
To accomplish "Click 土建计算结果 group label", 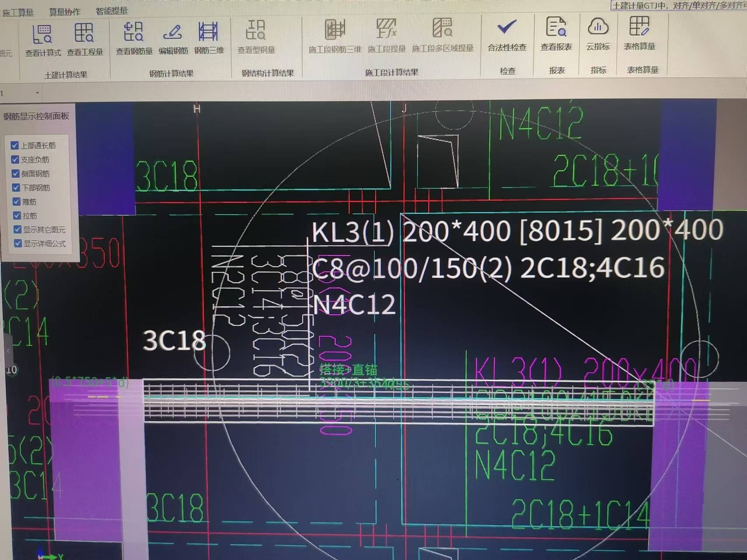I will (66, 75).
